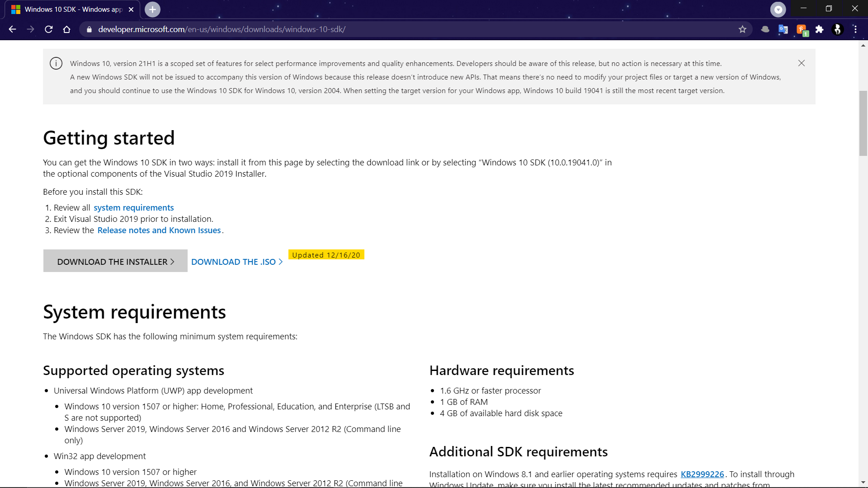This screenshot has width=868, height=488.
Task: Select the Windows 10 SDK tab
Action: 72,9
